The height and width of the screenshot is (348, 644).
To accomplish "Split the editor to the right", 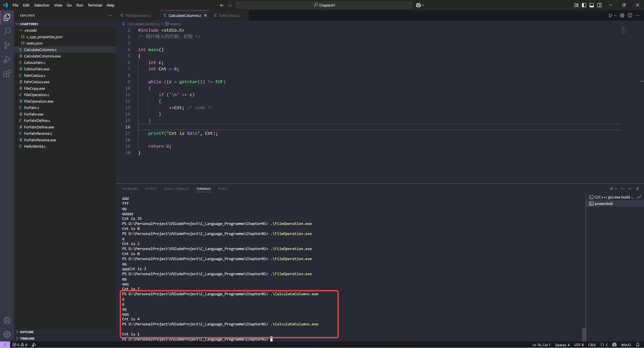I will click(x=630, y=15).
